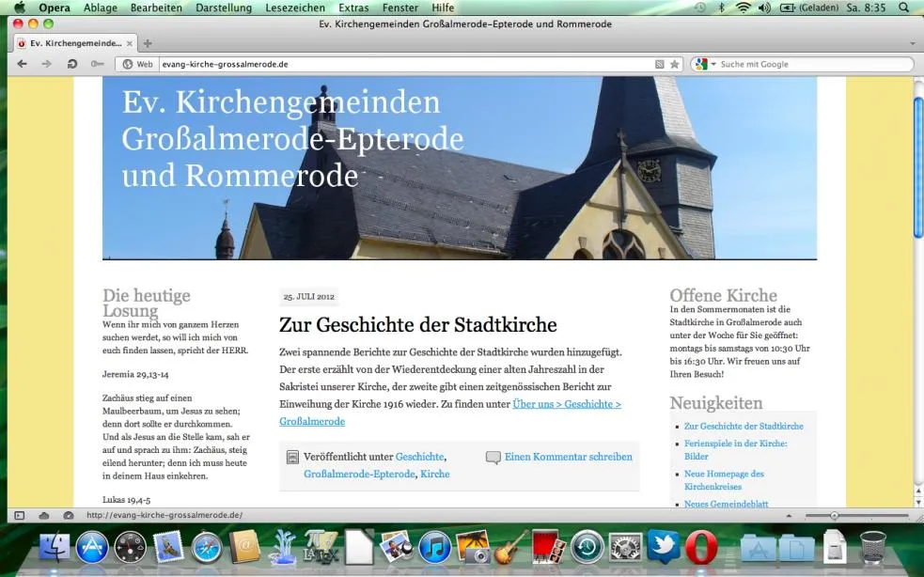924x577 pixels.
Task: Click the RSS feed icon in address bar
Action: click(x=660, y=64)
